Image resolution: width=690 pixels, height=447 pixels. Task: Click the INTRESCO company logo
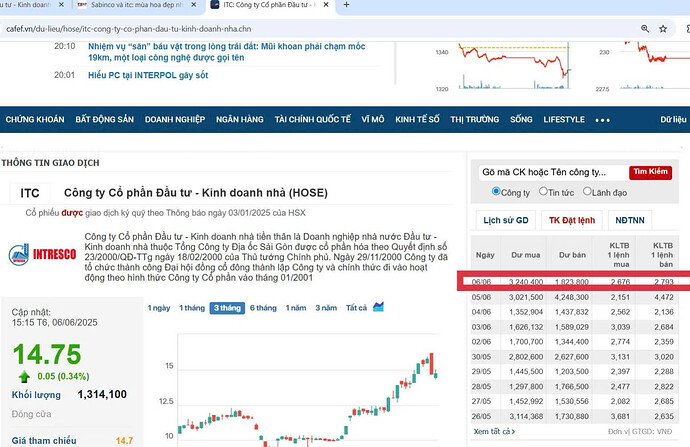(x=42, y=254)
